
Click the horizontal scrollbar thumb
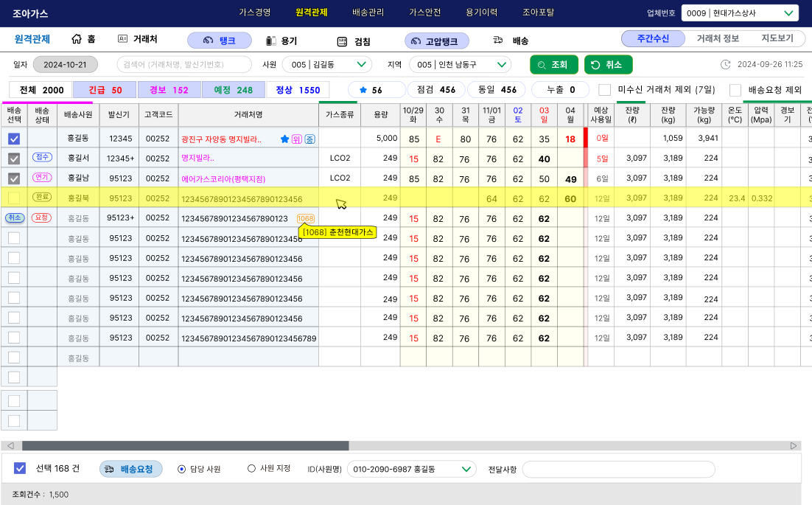(x=184, y=446)
